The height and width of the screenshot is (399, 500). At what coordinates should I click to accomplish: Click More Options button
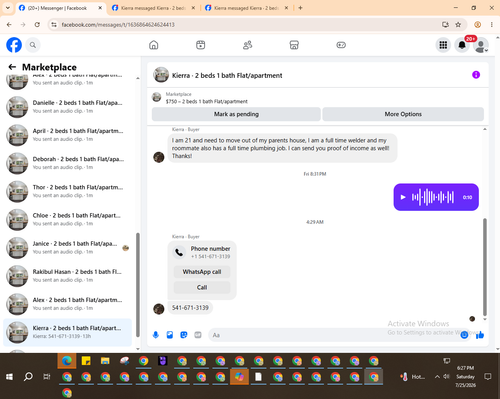click(x=403, y=114)
